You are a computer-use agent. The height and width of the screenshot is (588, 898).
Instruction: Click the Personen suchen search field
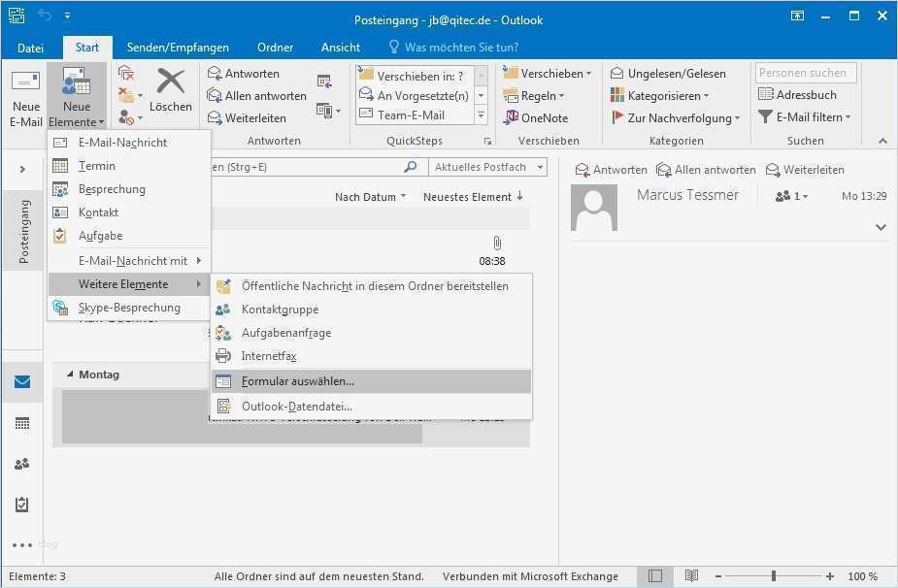click(805, 72)
